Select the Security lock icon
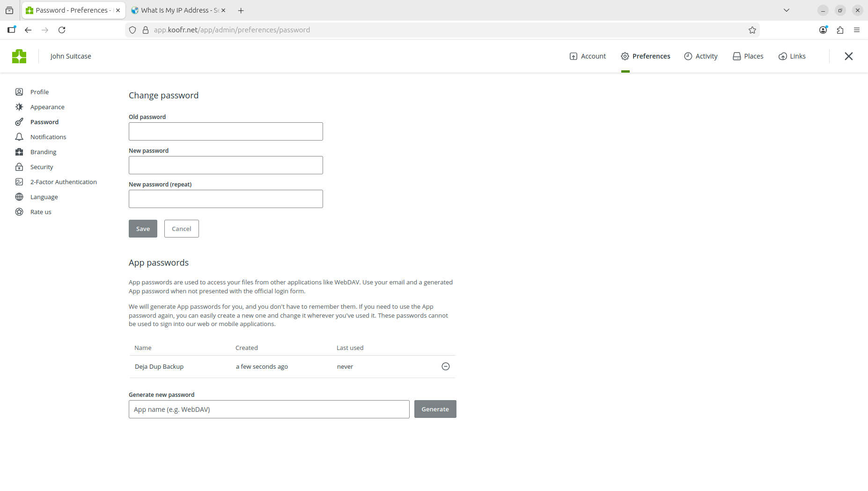The image size is (868, 491). pos(19,167)
